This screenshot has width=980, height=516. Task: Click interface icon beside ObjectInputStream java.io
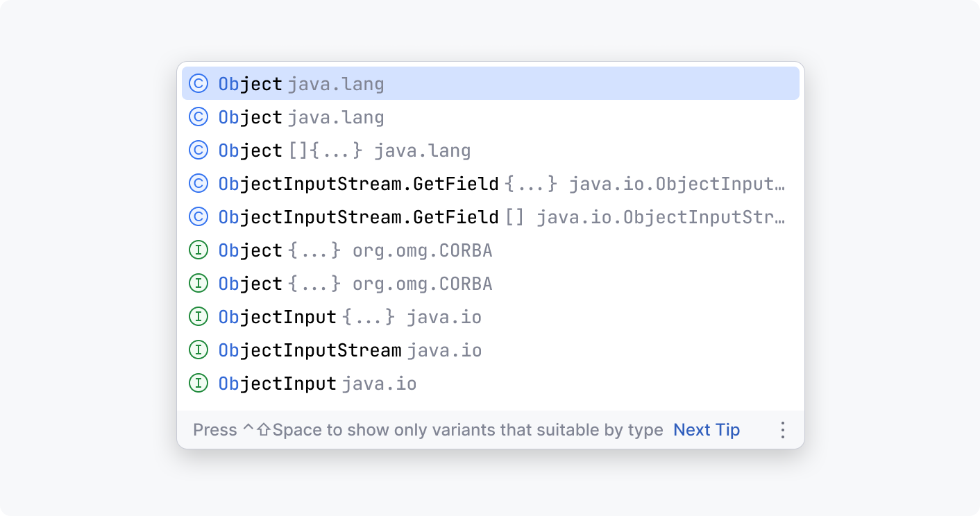pos(198,350)
